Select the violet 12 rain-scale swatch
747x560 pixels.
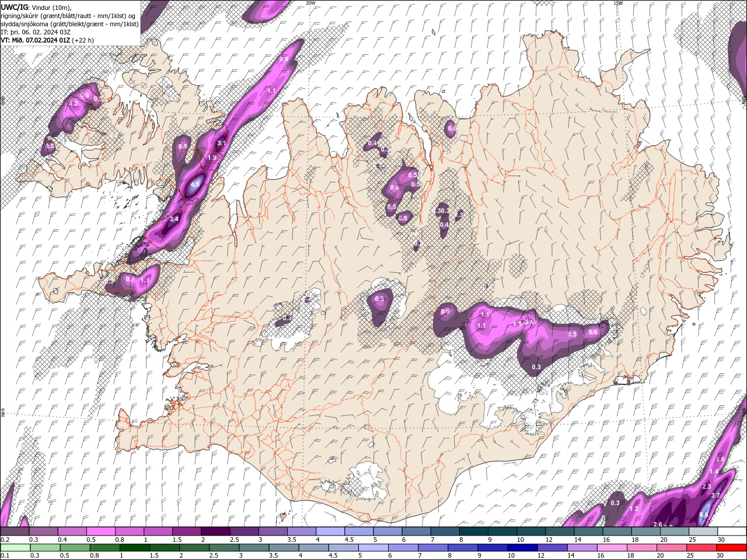pyautogui.click(x=551, y=547)
